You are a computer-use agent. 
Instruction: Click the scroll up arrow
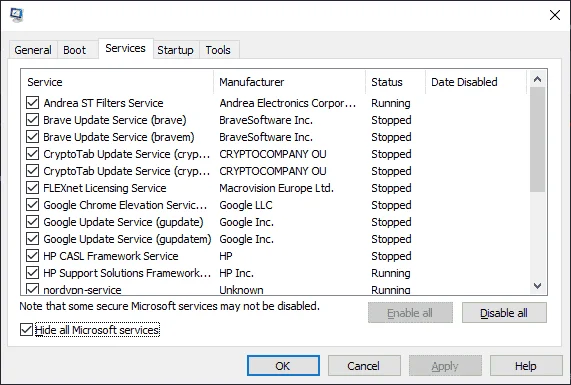537,79
